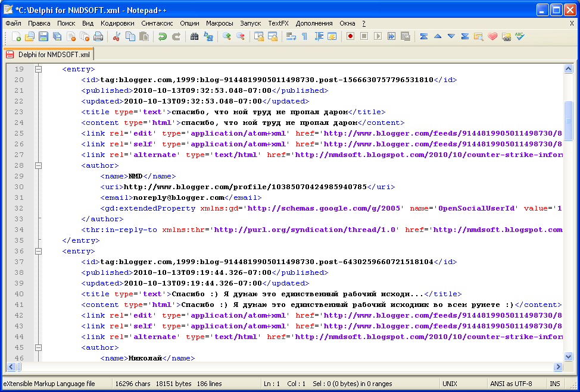
Task: Click the Print icon in toolbar
Action: 98,36
